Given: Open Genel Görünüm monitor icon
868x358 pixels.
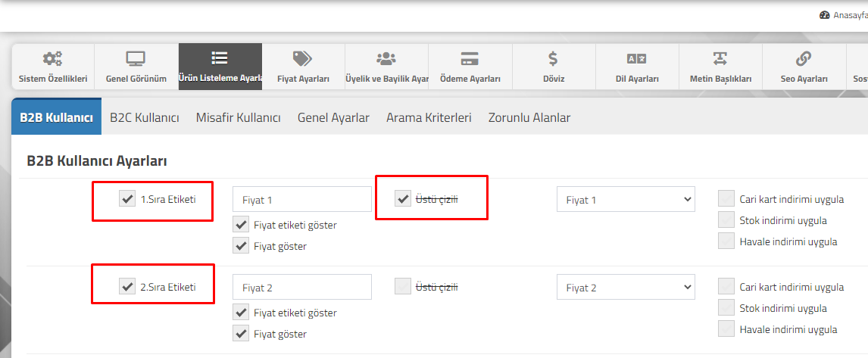Looking at the screenshot, I should pyautogui.click(x=136, y=58).
